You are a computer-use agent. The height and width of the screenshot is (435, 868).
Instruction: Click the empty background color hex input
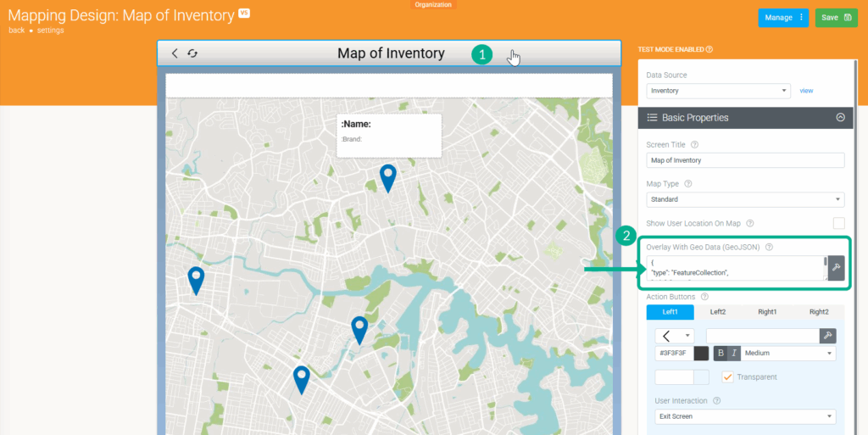[674, 376]
